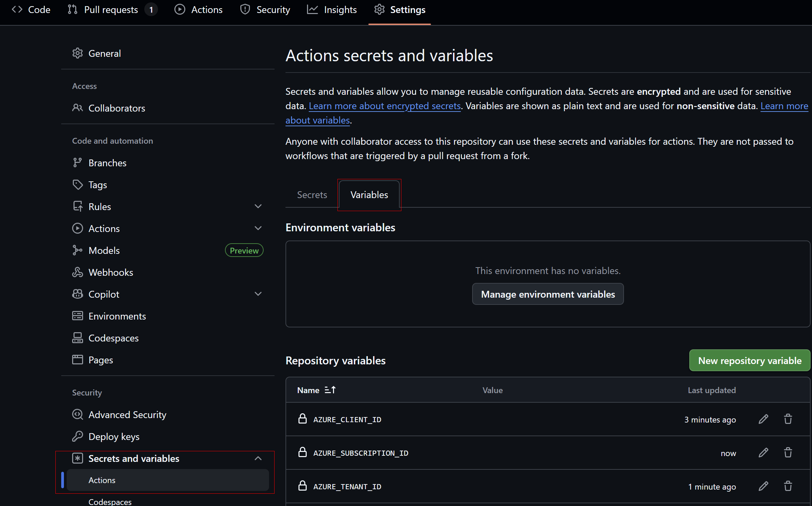Open Deploy keys via key icon

(x=78, y=437)
